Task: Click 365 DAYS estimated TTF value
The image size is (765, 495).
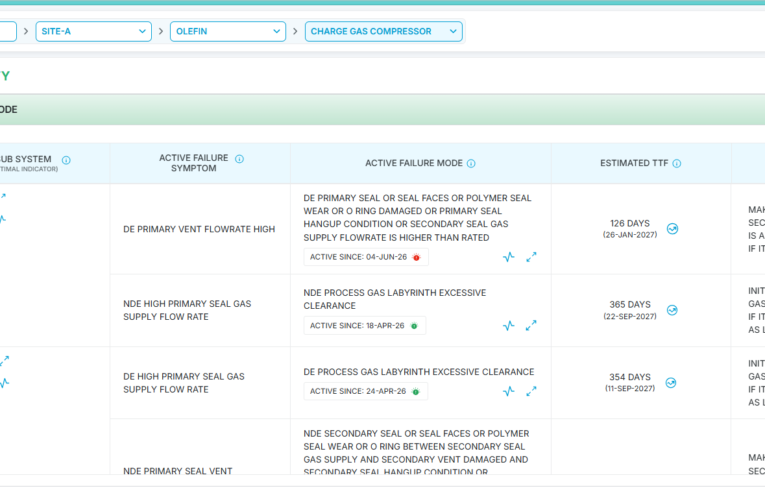Action: click(x=630, y=304)
